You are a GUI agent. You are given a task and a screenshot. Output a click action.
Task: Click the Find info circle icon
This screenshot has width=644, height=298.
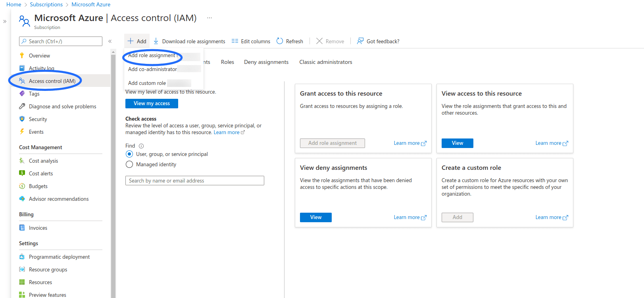click(x=141, y=146)
